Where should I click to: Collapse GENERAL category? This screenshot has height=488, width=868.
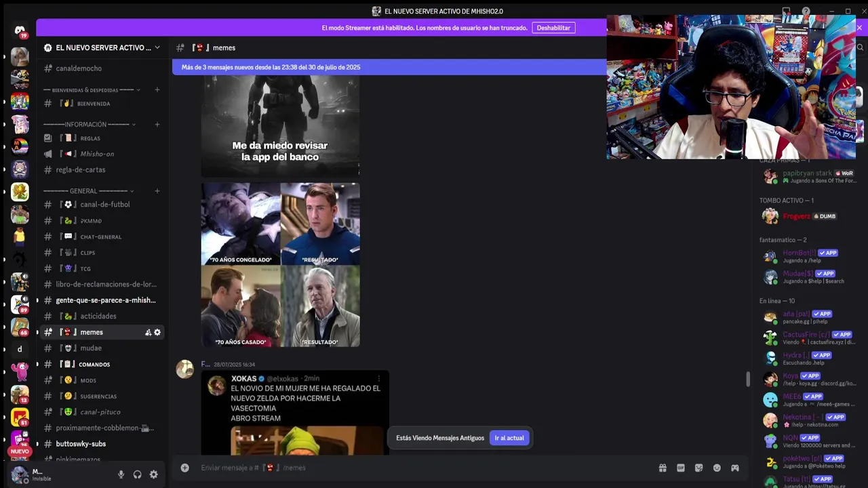coord(89,190)
